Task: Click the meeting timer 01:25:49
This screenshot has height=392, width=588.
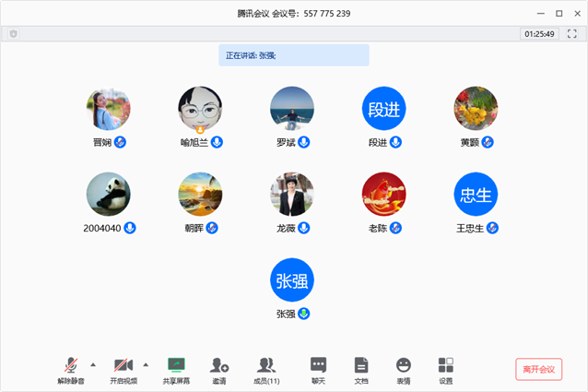Action: [x=539, y=34]
